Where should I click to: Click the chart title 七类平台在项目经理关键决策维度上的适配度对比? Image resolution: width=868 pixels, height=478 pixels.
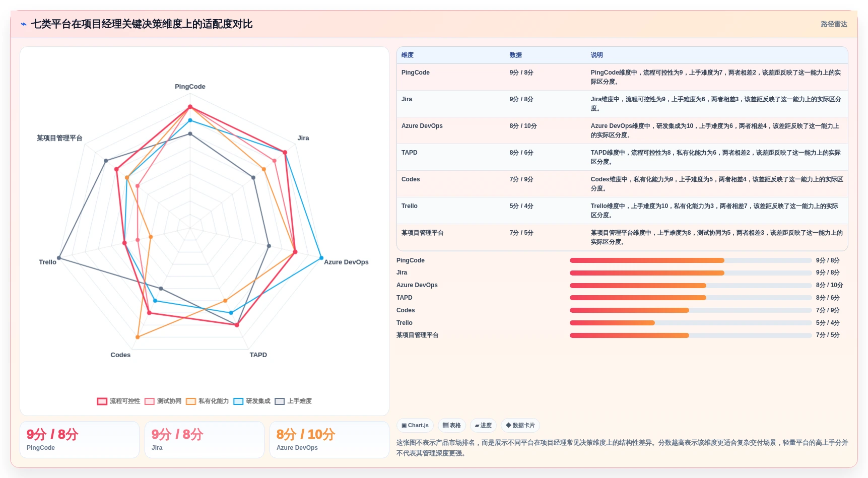tap(142, 24)
